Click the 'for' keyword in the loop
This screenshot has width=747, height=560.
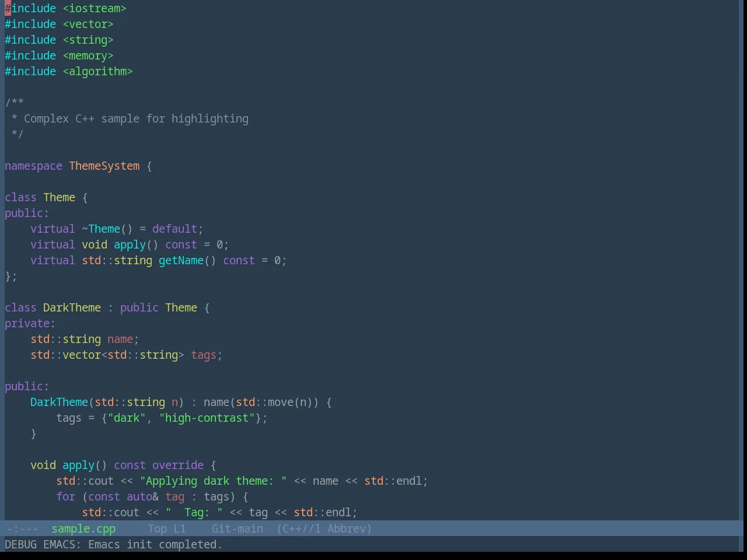point(66,497)
